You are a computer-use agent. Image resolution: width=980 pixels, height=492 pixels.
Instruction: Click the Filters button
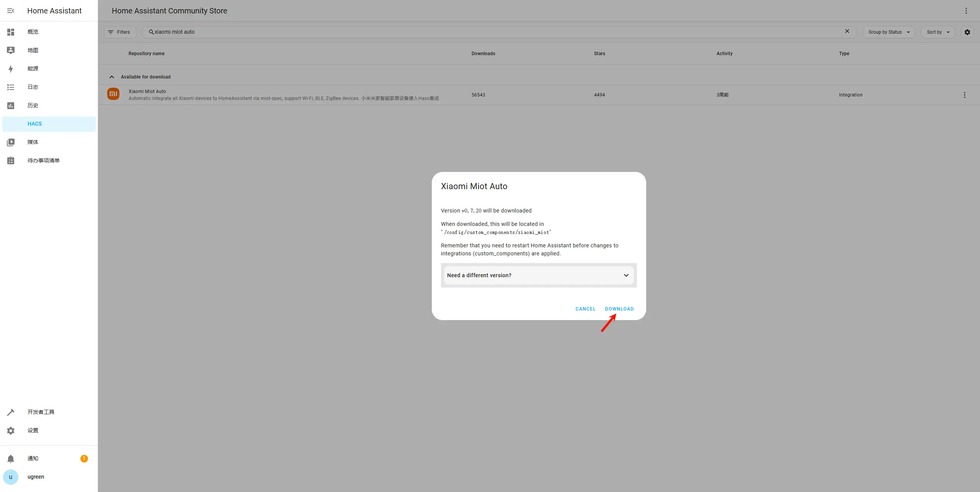pyautogui.click(x=120, y=32)
